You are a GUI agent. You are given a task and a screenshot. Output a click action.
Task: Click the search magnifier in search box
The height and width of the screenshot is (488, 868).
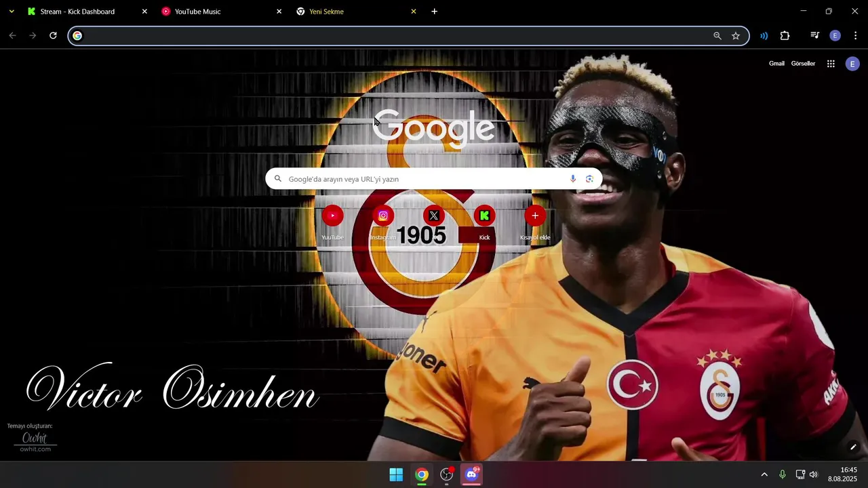coord(278,179)
